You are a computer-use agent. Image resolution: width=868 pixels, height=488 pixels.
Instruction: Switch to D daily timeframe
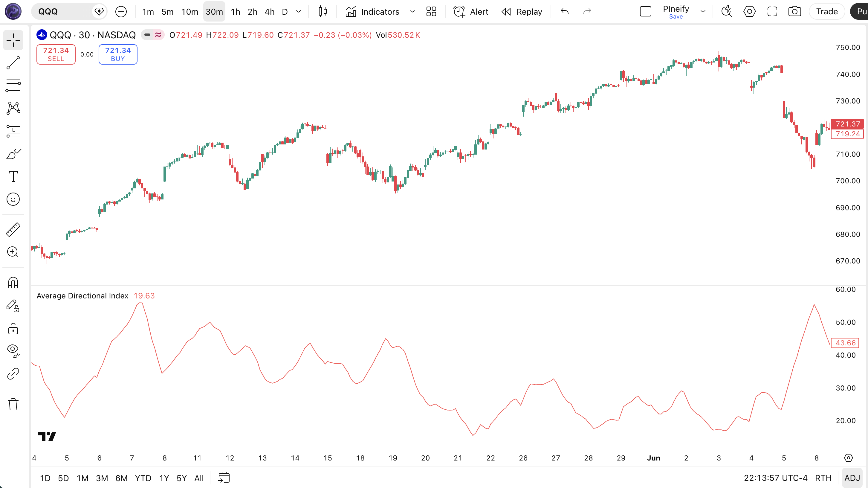(285, 11)
